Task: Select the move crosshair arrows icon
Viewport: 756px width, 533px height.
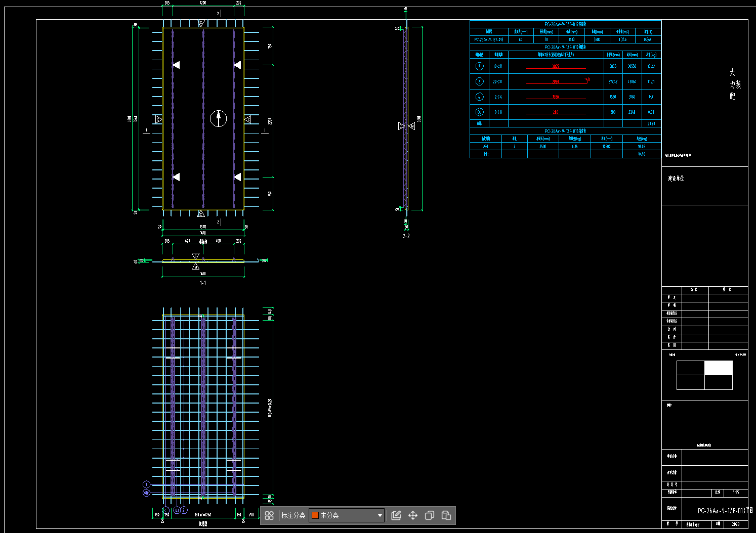Action: tap(413, 515)
